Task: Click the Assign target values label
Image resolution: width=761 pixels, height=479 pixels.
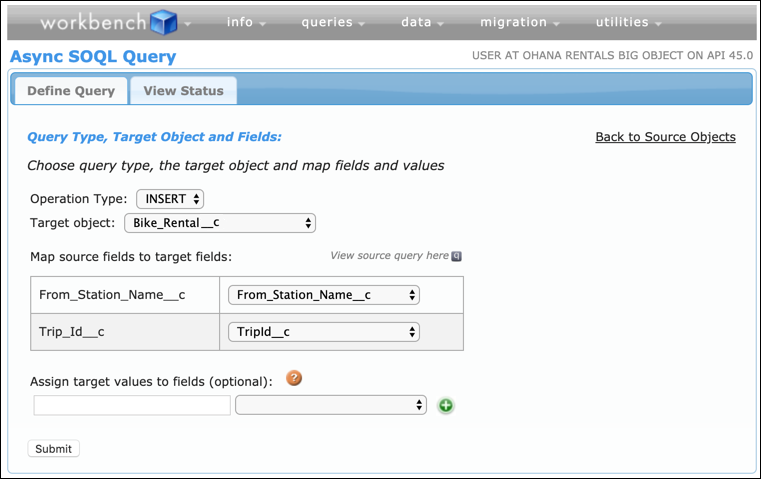Action: [151, 382]
